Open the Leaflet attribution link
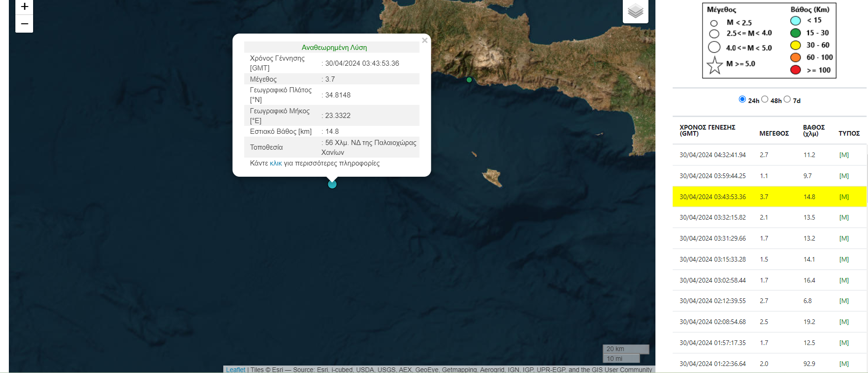868x373 pixels. point(235,369)
